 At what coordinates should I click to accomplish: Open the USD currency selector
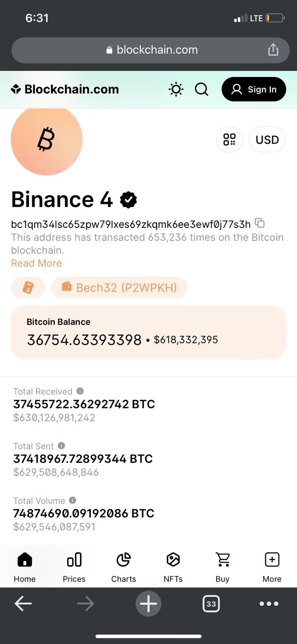click(267, 139)
